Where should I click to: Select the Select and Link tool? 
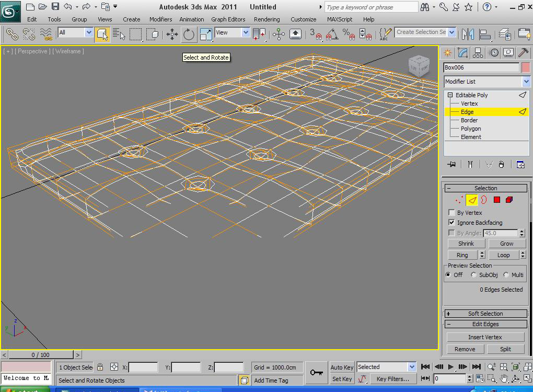click(12, 34)
